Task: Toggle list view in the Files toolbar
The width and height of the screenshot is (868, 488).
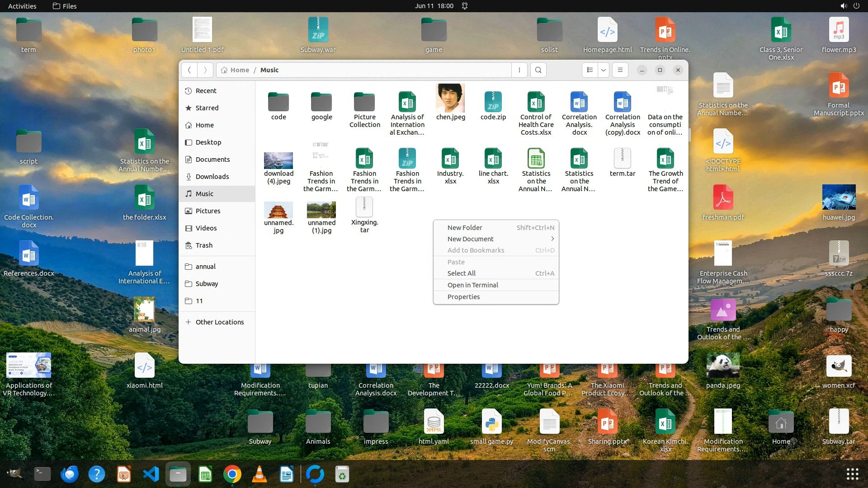Action: pos(590,70)
